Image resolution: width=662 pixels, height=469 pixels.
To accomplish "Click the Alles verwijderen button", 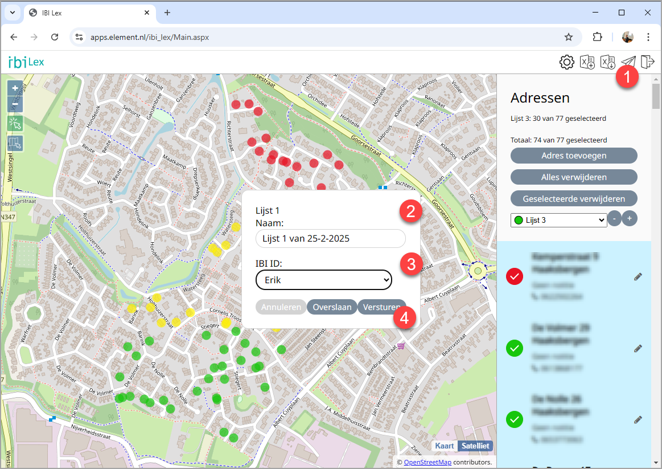I will click(574, 177).
